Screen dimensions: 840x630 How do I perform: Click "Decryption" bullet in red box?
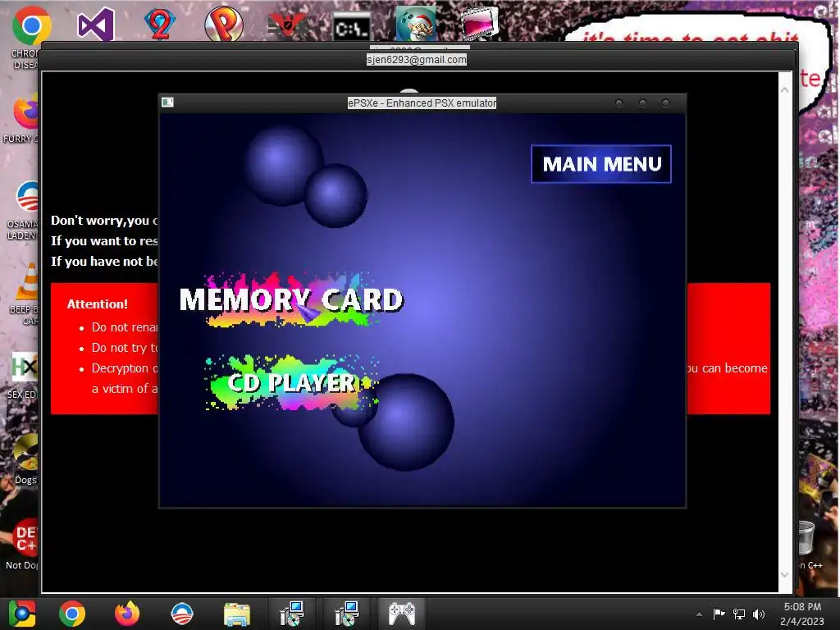coord(125,368)
